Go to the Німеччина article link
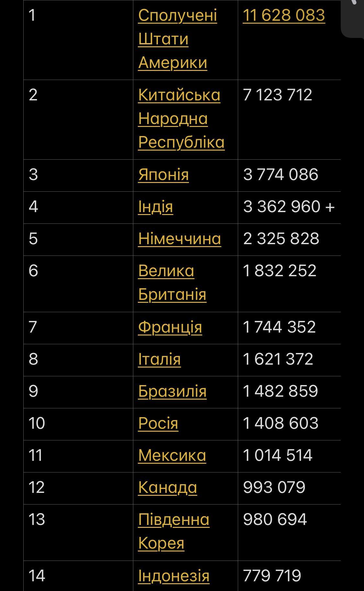The width and height of the screenshot is (364, 591). [179, 239]
